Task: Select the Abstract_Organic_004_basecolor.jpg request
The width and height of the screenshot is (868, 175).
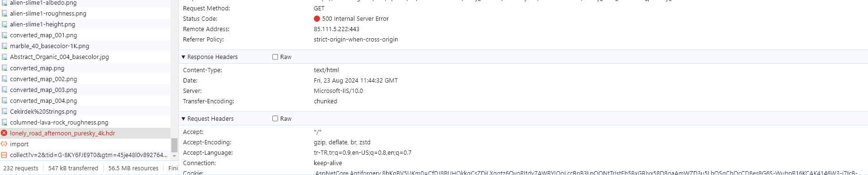Action: point(59,57)
